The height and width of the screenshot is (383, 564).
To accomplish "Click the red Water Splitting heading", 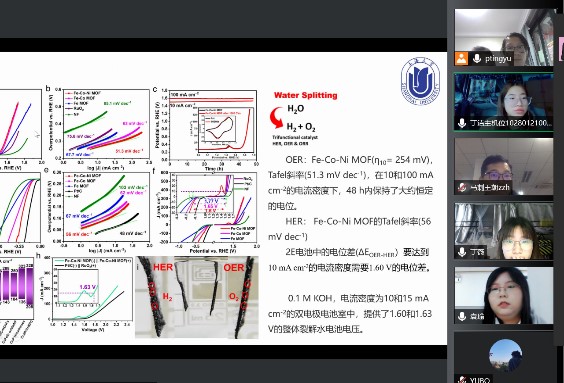I will [306, 95].
